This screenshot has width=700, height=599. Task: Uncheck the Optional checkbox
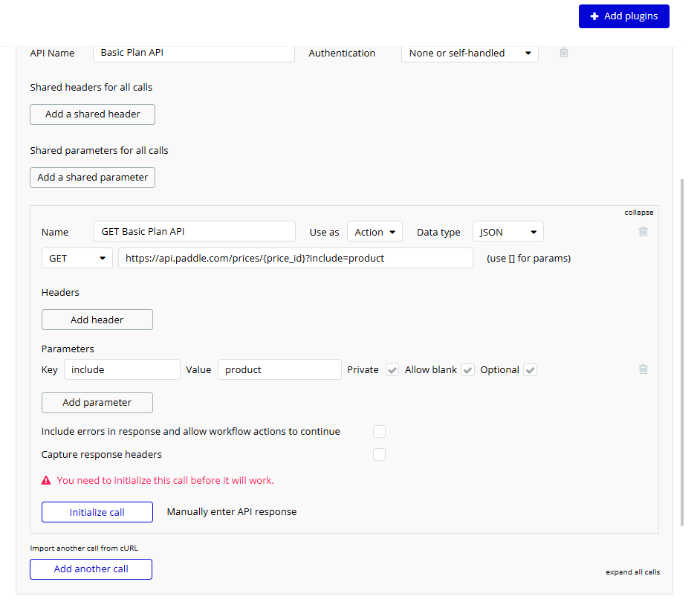[530, 369]
